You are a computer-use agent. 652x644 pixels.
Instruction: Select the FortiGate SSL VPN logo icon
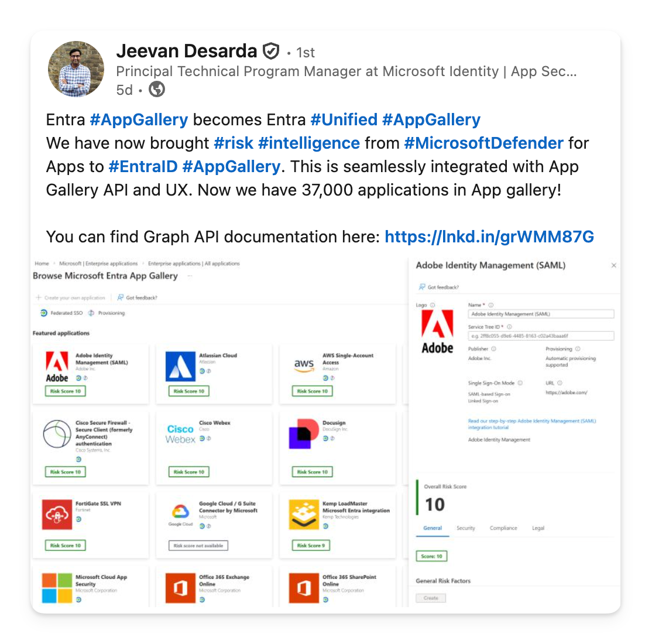(x=57, y=515)
